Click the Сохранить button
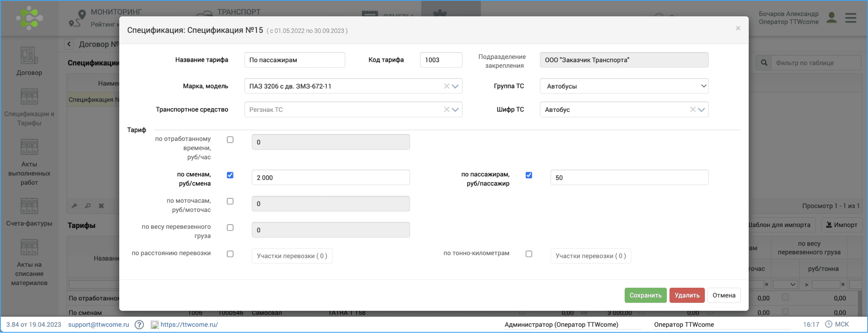 [645, 295]
